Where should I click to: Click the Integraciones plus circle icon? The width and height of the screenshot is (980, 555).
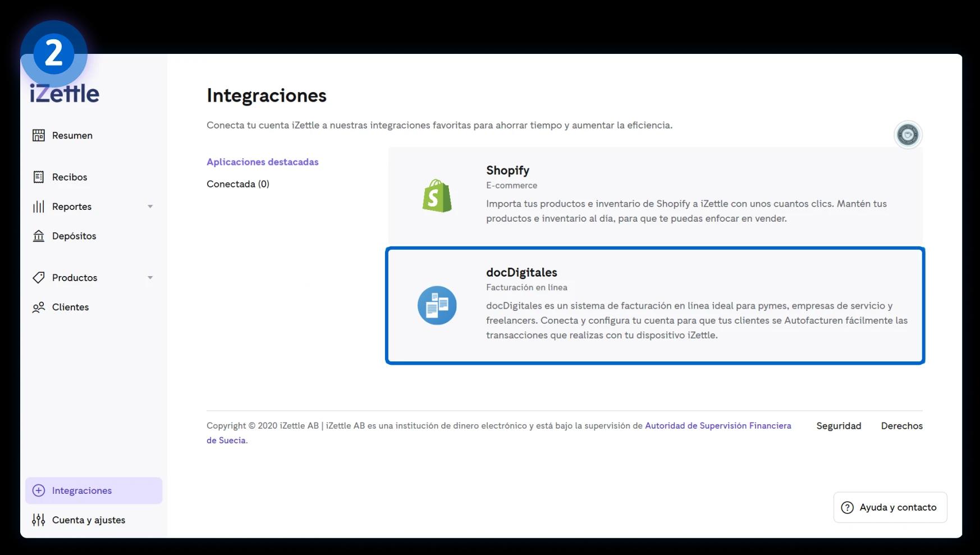(39, 490)
